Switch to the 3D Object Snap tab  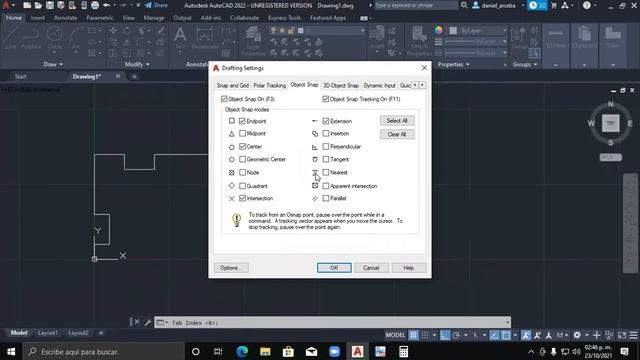point(341,85)
